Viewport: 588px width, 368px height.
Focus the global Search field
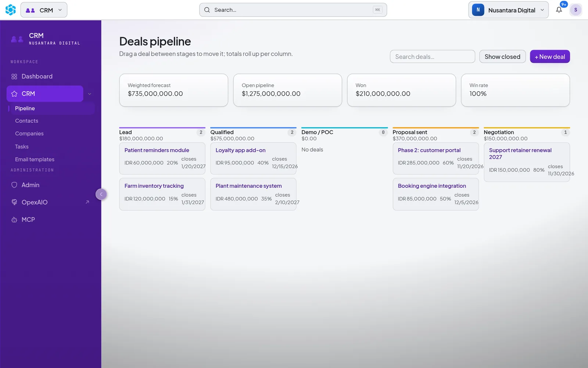(x=293, y=10)
